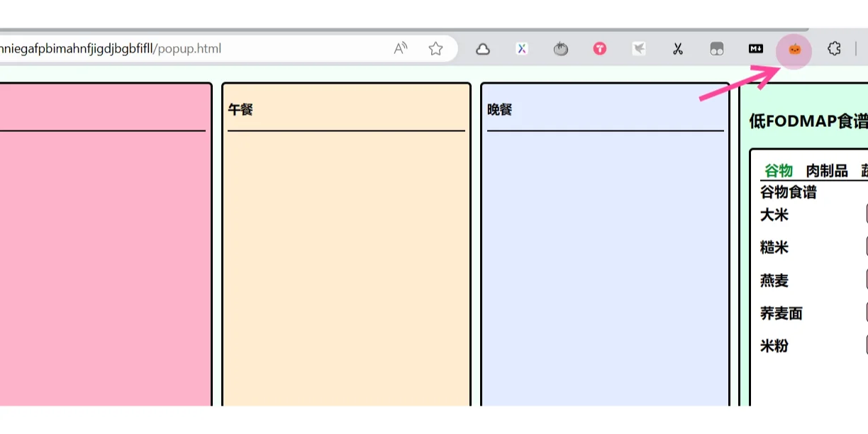This screenshot has height=434, width=868.
Task: Select the 米粉 food item
Action: [774, 346]
